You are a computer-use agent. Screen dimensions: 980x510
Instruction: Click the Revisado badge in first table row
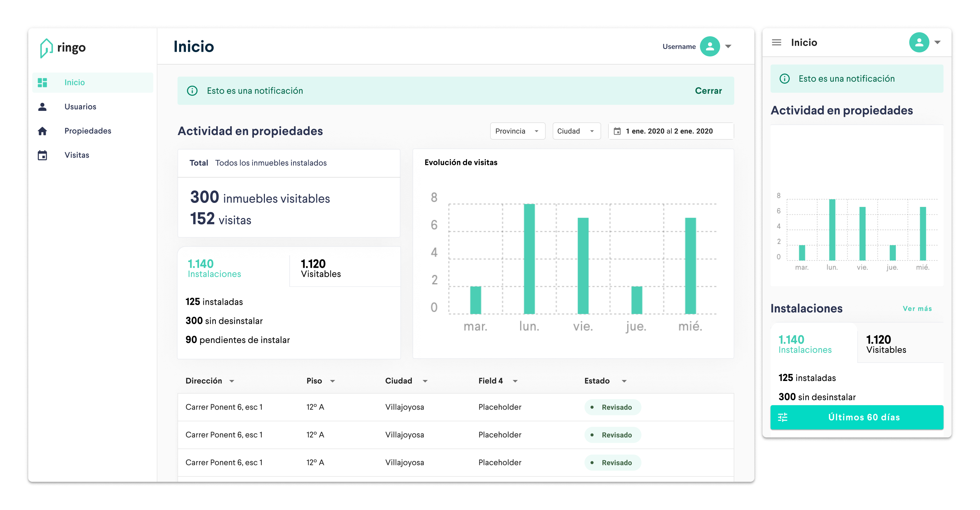[612, 407]
